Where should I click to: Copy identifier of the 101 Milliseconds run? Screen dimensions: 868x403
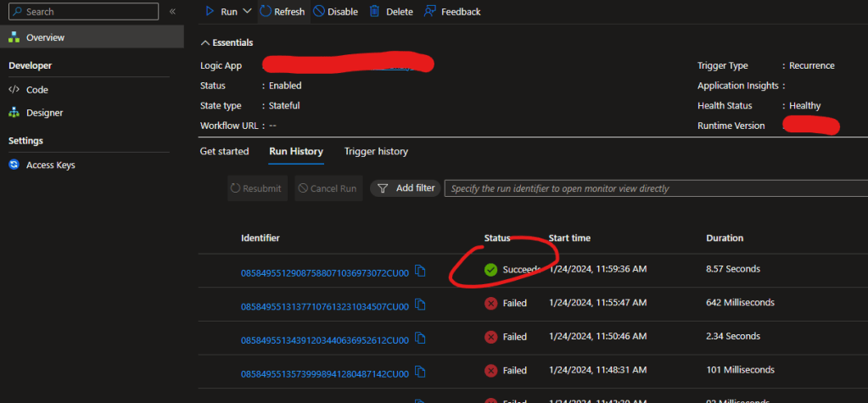click(420, 372)
